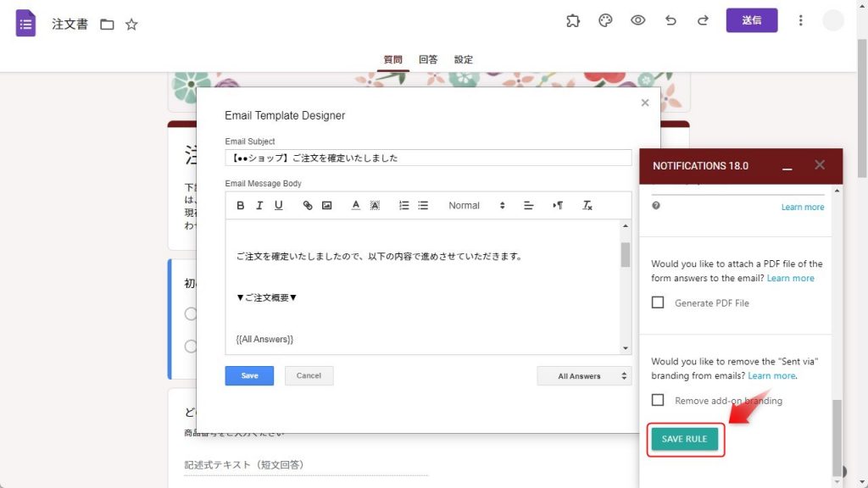Switch to the 設定 tab
The width and height of the screenshot is (868, 488).
464,60
